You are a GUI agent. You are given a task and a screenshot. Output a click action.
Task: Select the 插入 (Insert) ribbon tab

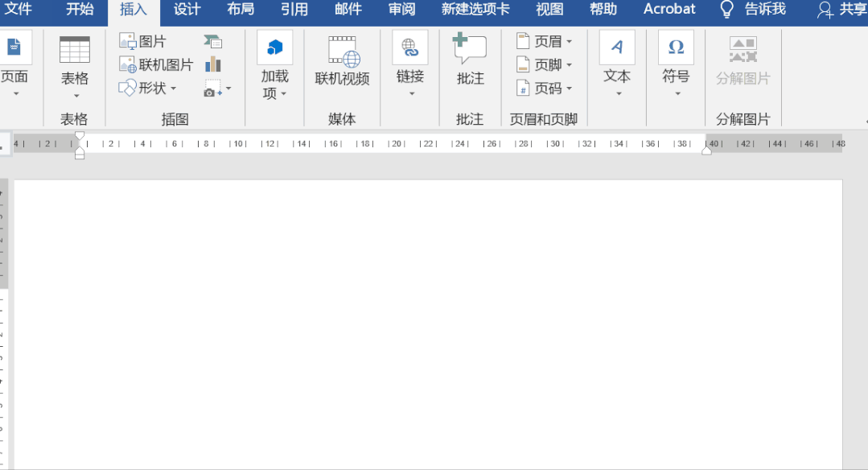(134, 10)
